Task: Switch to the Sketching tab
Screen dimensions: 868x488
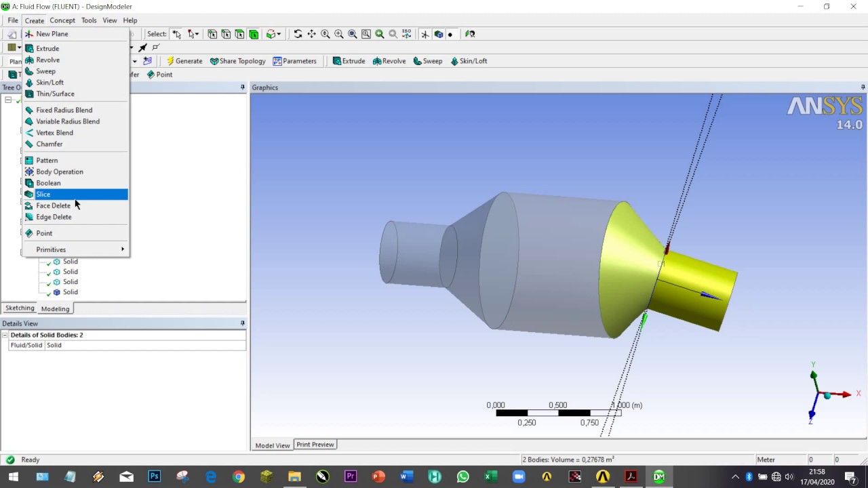Action: 20,308
